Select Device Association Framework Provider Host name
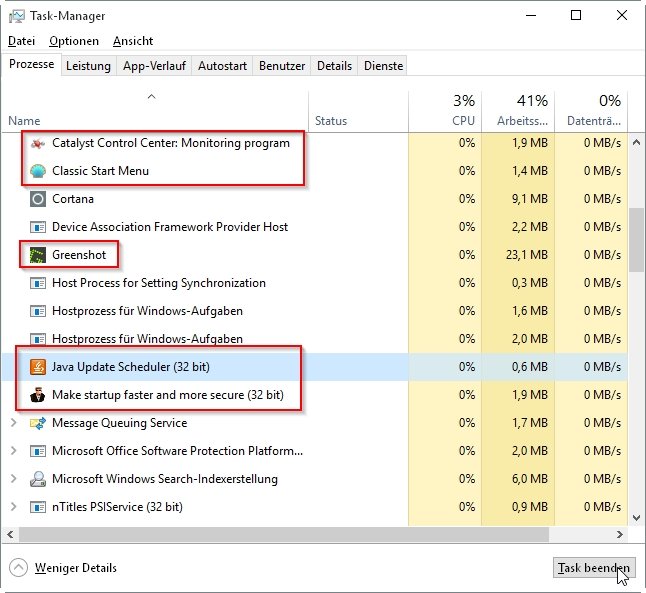This screenshot has width=646, height=593. 170,227
